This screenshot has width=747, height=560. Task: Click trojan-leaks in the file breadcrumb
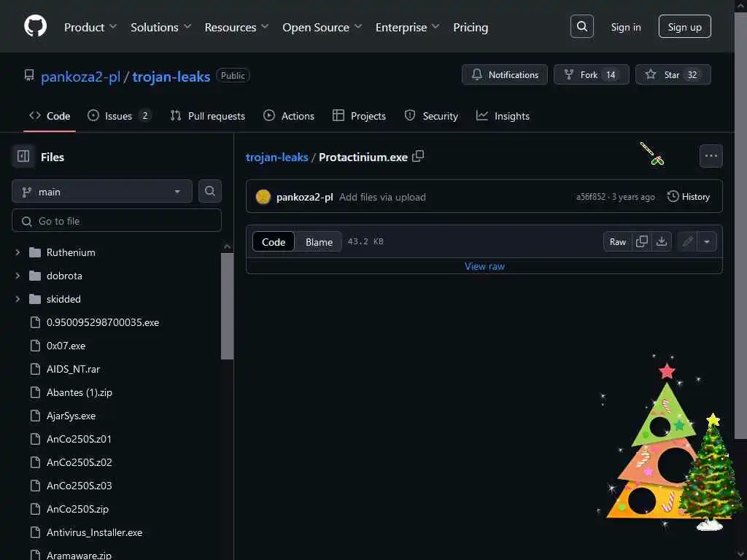[x=276, y=157]
